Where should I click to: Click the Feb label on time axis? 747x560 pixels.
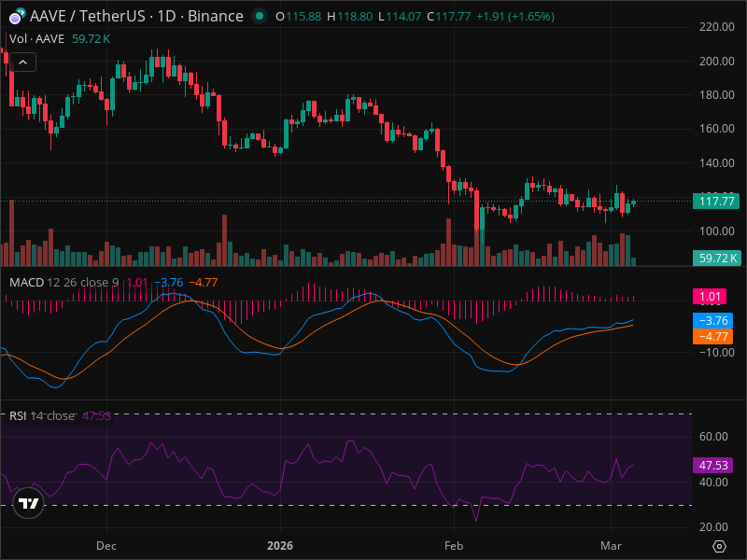coord(454,546)
